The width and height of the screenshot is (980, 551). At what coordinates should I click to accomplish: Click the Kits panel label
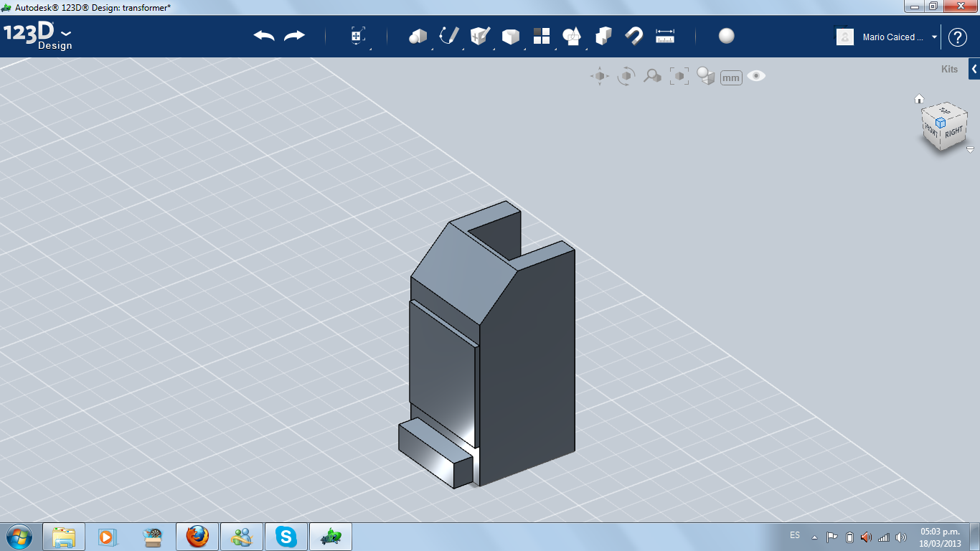click(x=950, y=70)
